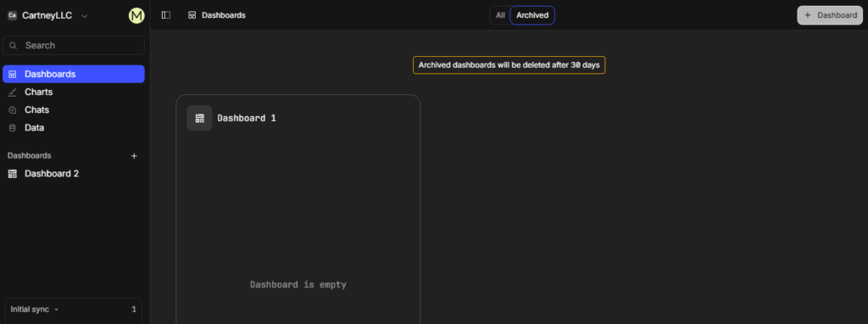Switch to the All tab
The width and height of the screenshot is (868, 324).
(500, 15)
